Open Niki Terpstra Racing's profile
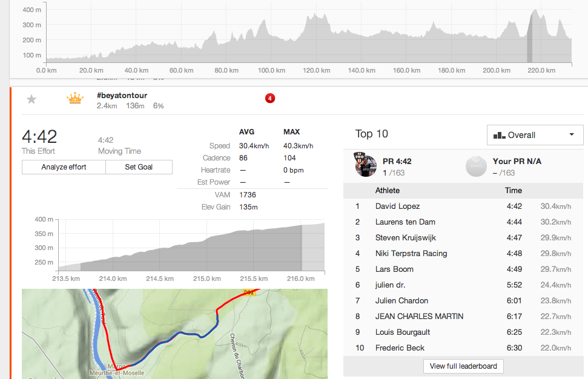 [411, 254]
